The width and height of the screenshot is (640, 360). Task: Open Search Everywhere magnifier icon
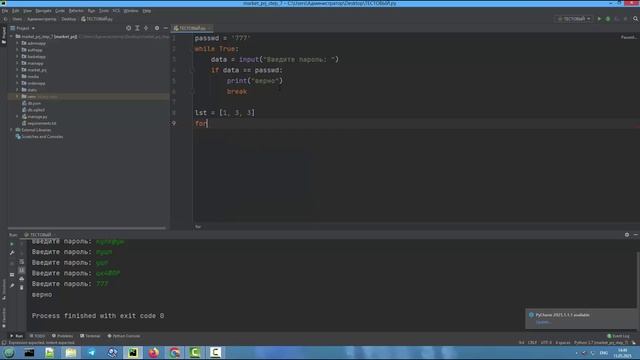[636, 19]
